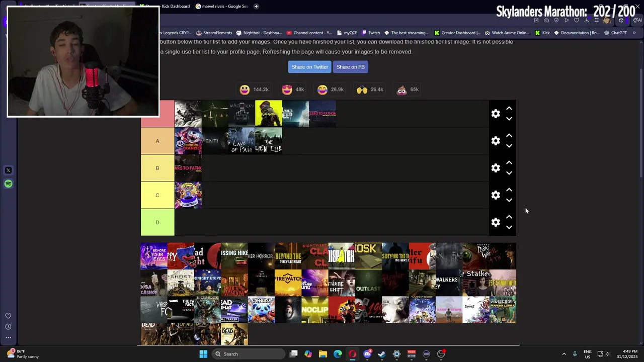
Task: Move tier B row up with arrow
Action: pyautogui.click(x=509, y=162)
